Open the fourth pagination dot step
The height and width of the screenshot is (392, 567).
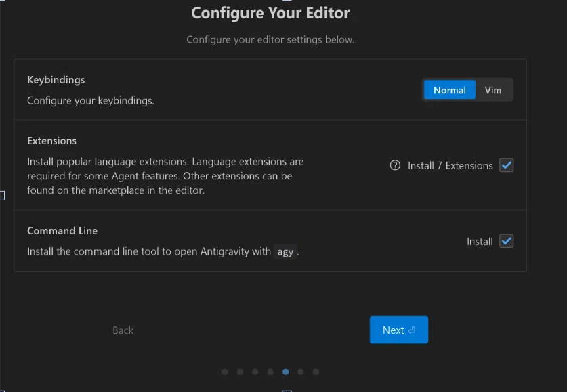[x=270, y=372]
